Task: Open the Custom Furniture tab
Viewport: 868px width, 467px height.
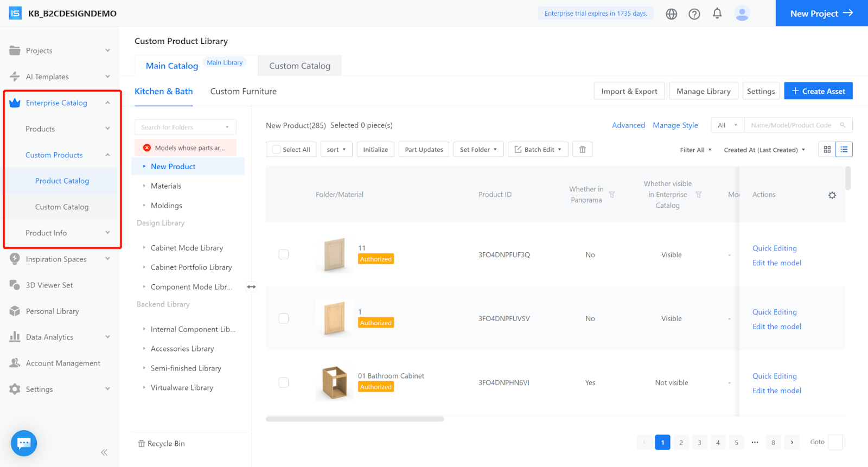Action: pos(243,91)
